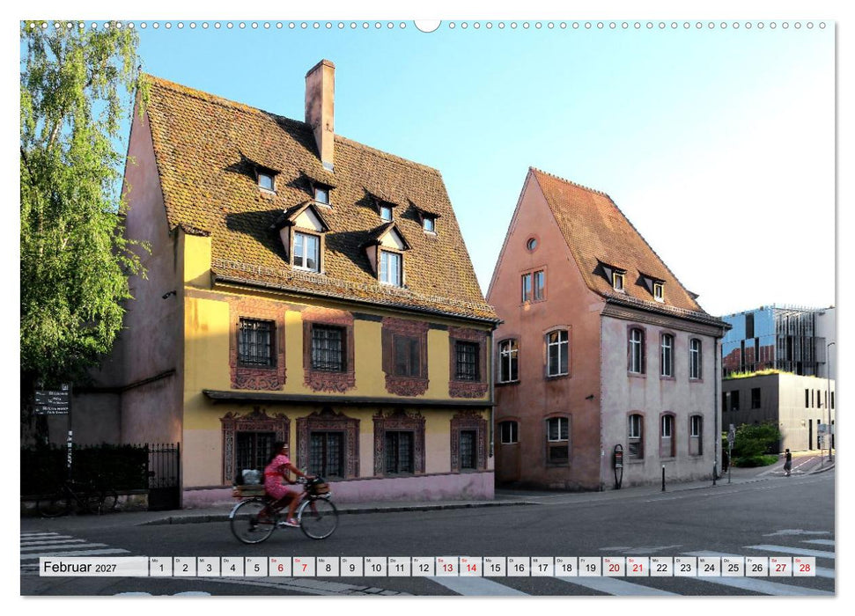This screenshot has height=616, width=855.
Task: Select day 2 in the calendar strip
Action: click(x=185, y=567)
